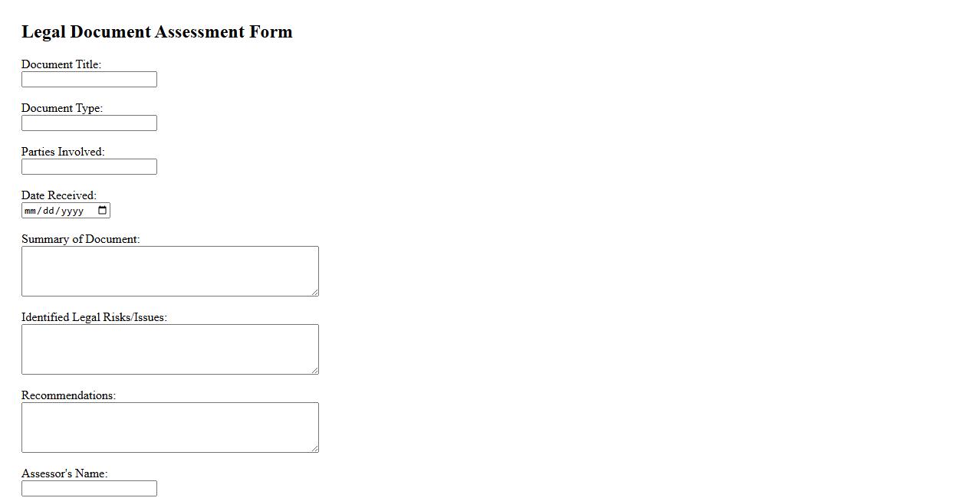
Task: Focus the Assessor's Name input field
Action: pyautogui.click(x=89, y=489)
